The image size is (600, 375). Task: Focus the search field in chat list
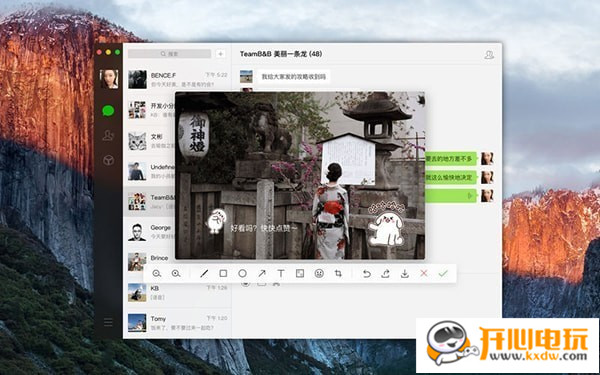170,54
